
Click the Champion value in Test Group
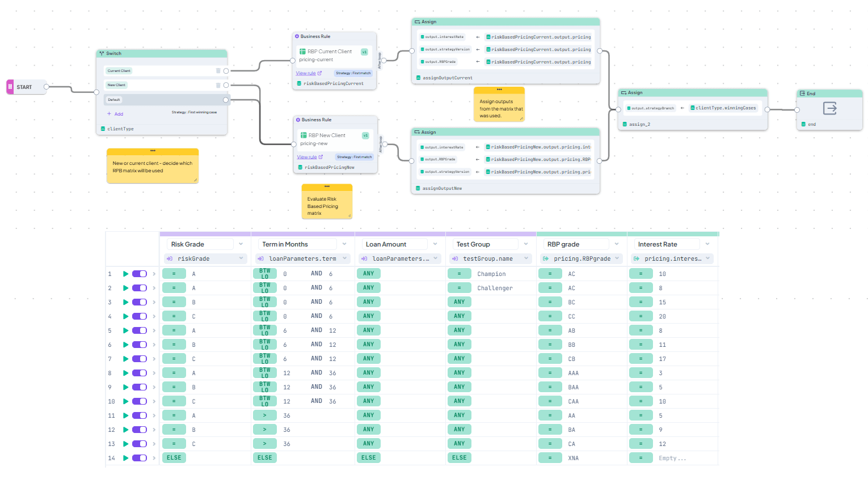pos(491,274)
